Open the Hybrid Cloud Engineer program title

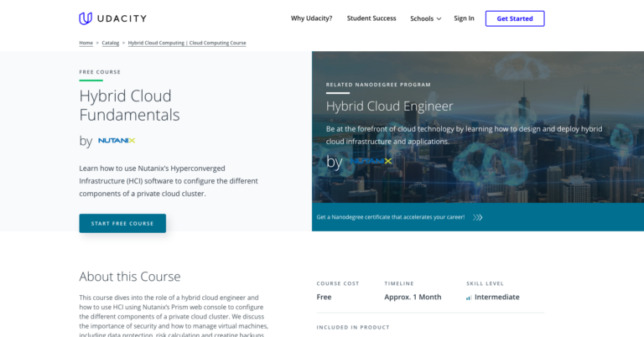pos(389,106)
